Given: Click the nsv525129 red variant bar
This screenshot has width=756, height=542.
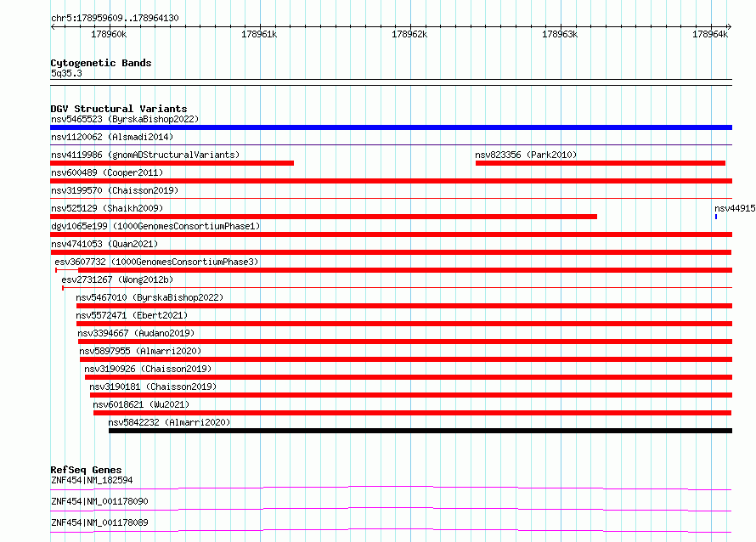Looking at the screenshot, I should 324,217.
